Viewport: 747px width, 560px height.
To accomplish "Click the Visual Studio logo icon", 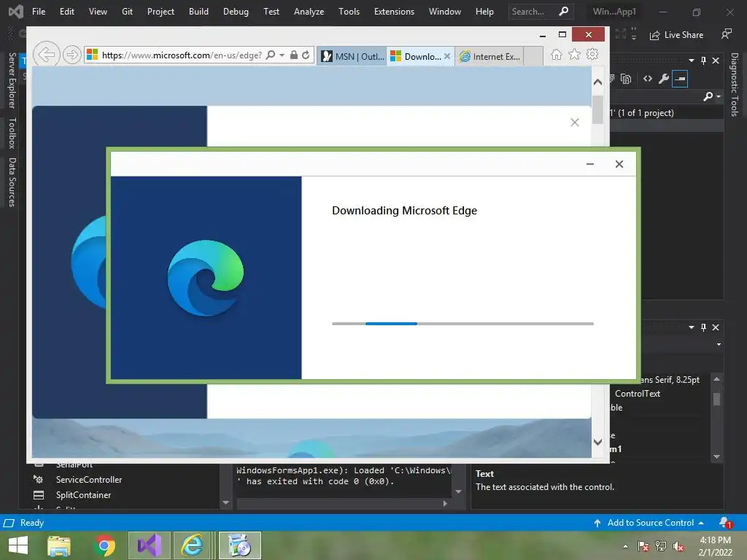I will [16, 12].
